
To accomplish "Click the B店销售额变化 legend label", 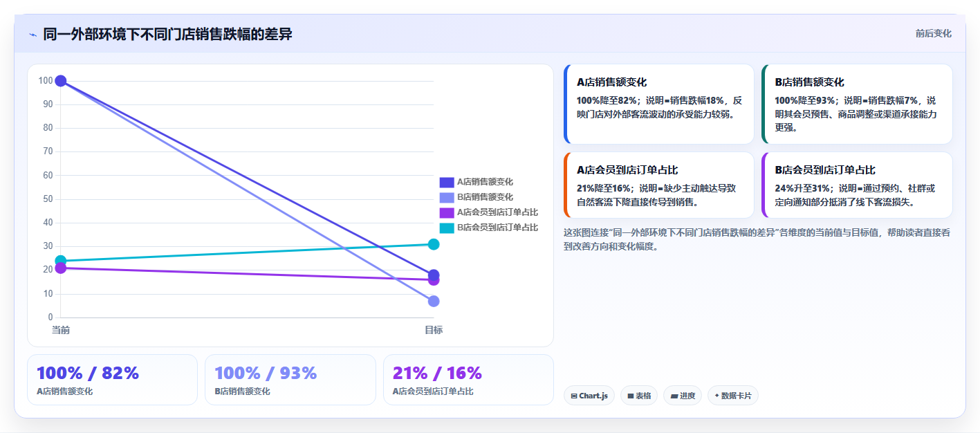I will coord(485,197).
